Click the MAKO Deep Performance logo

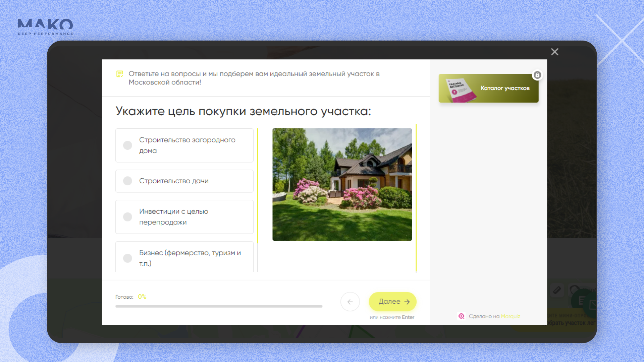[x=45, y=27]
